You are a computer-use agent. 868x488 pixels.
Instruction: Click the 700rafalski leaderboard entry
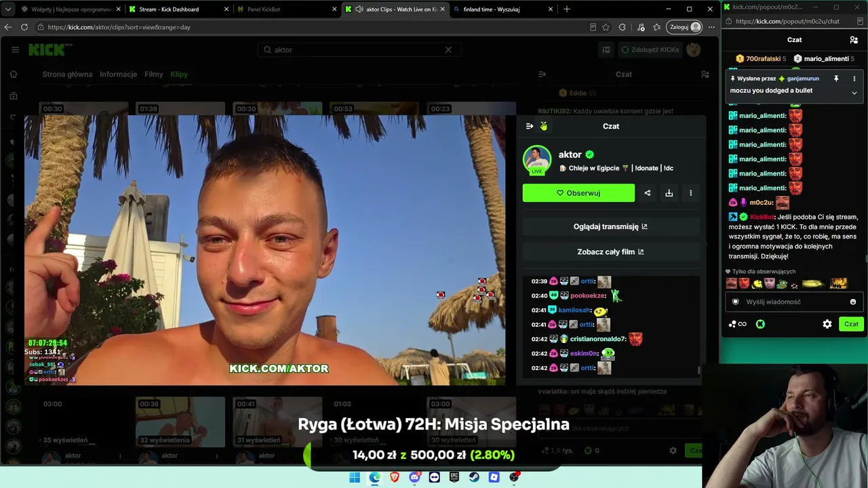(x=761, y=59)
